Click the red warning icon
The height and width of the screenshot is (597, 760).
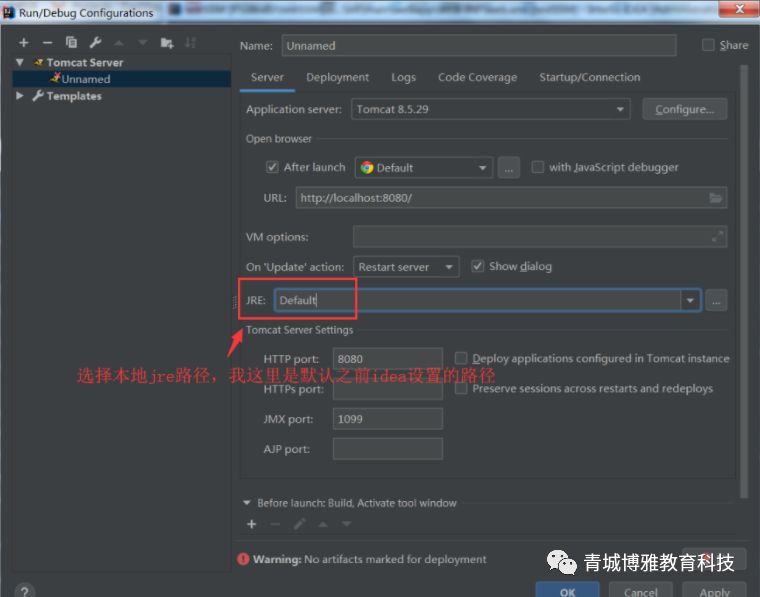coord(243,559)
